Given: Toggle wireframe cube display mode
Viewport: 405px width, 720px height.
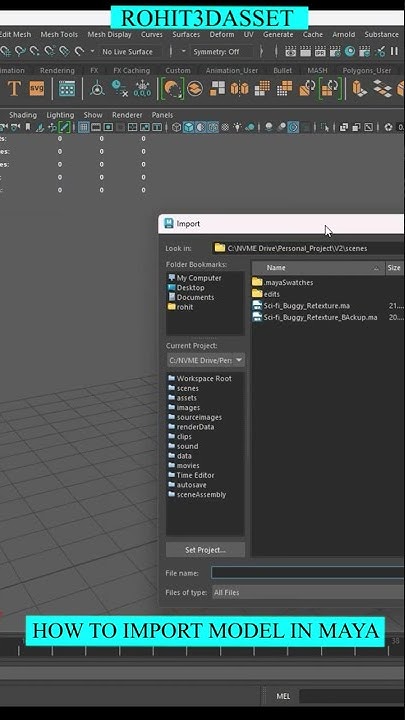Looking at the screenshot, I should 176,127.
